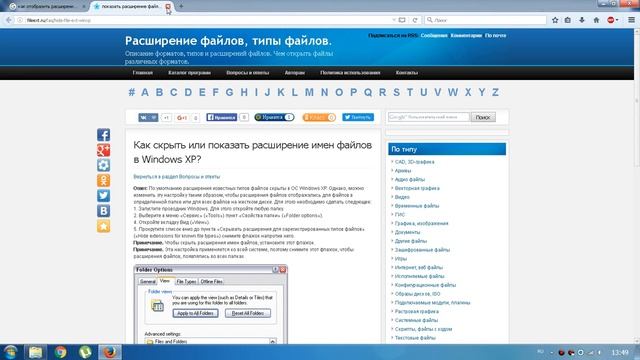Screen dimensions: 640x360
Task: Click the 'Комментарии' RSS link in header
Action: (x=466, y=36)
